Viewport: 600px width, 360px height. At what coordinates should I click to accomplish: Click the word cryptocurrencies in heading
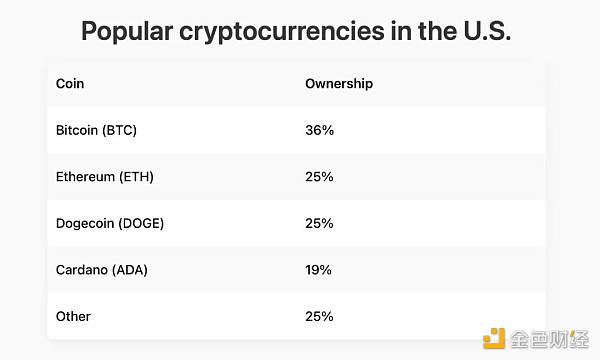click(282, 32)
